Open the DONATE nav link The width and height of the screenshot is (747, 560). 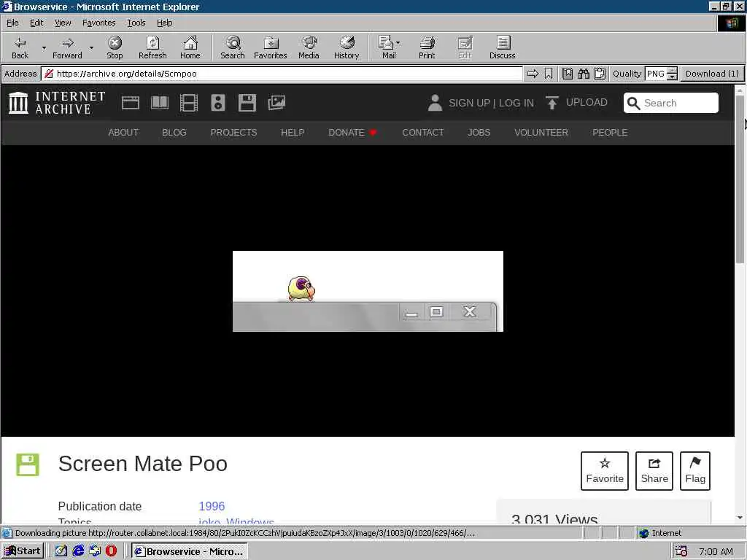click(352, 133)
